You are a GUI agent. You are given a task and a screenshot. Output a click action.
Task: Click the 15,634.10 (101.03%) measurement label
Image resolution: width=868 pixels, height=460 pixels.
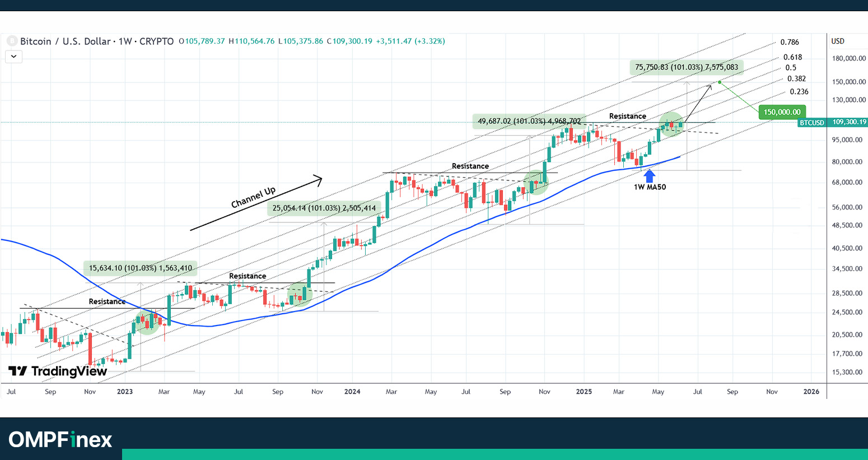[x=141, y=268]
